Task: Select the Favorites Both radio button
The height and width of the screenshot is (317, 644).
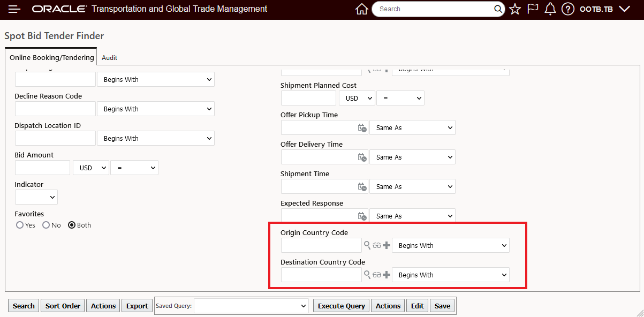Action: [x=72, y=225]
